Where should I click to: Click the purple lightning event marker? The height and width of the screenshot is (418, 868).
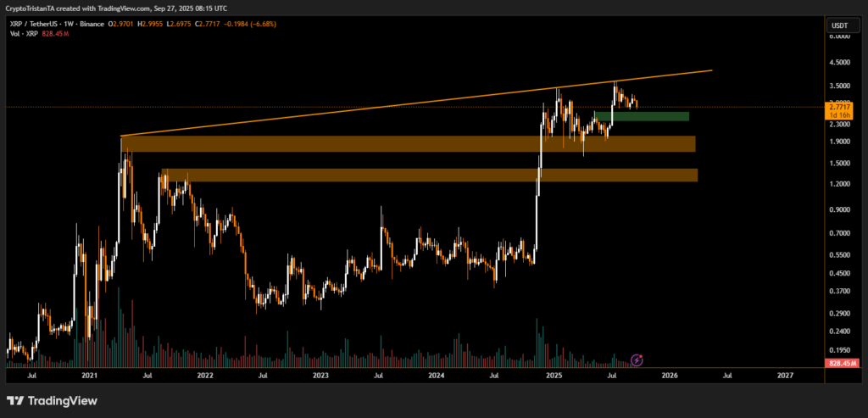(x=637, y=359)
